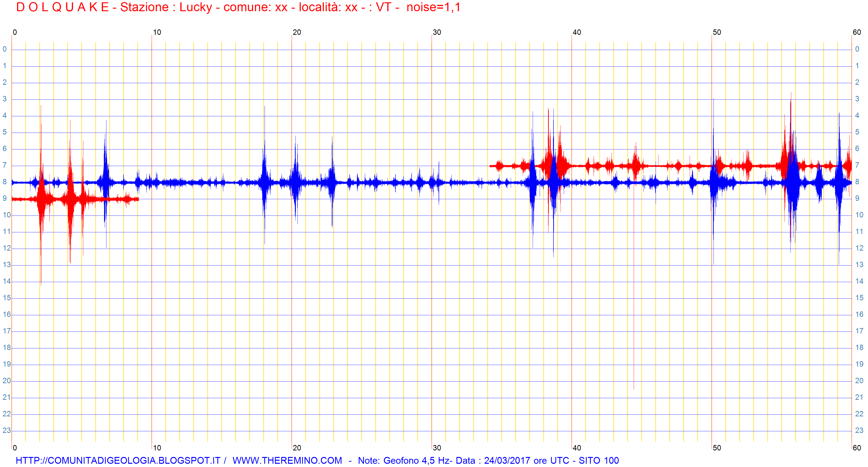Click the 'comune: xx' header text
868x467 pixels.
[255, 7]
